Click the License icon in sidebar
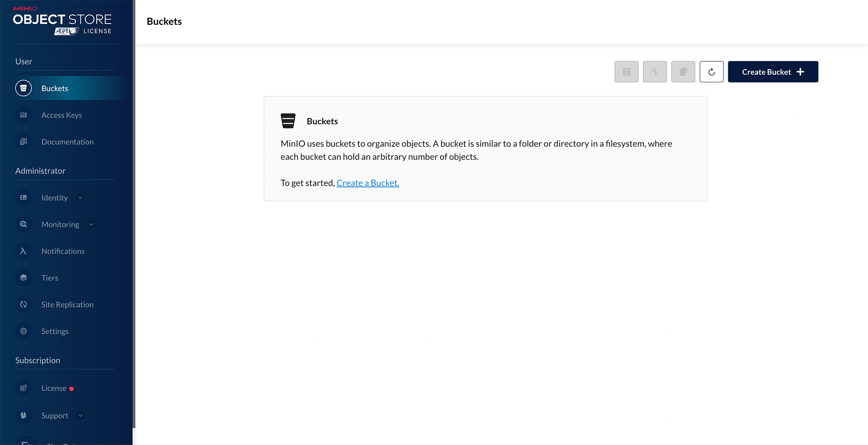Screen dimensions: 868x445 tap(24, 388)
